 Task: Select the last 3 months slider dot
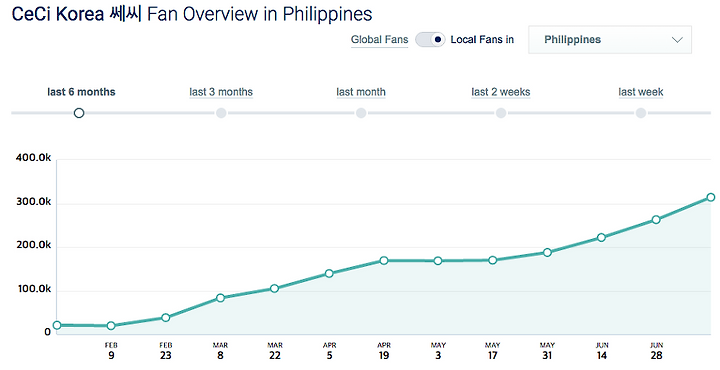tap(221, 112)
